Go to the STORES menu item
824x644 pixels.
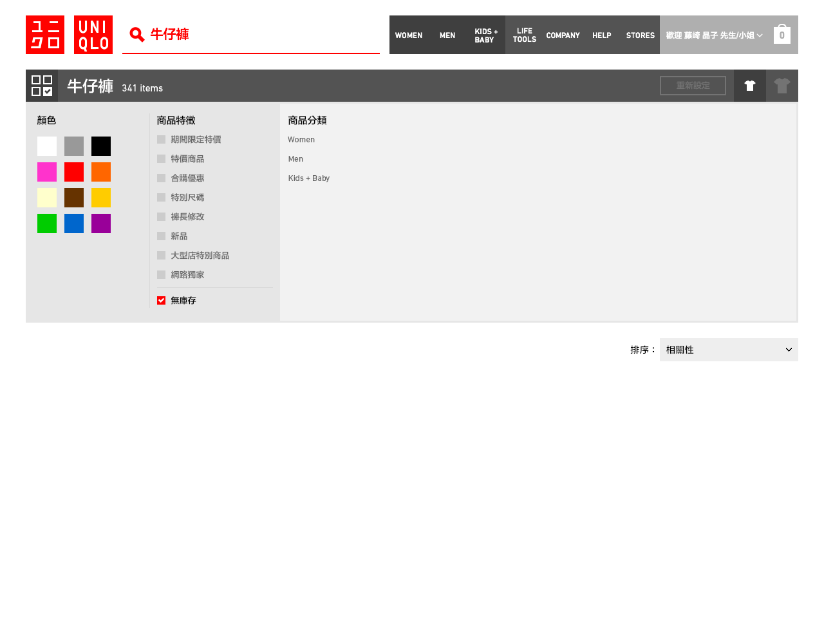(x=640, y=35)
